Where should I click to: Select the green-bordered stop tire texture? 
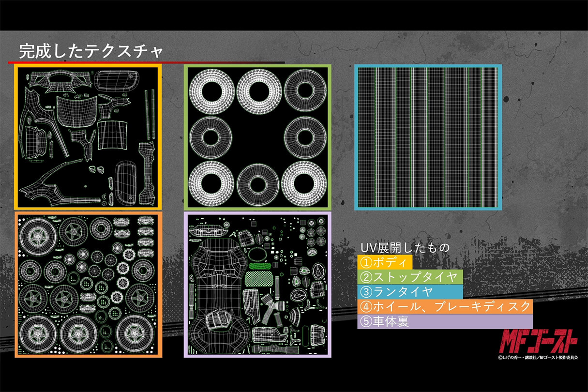pyautogui.click(x=258, y=138)
